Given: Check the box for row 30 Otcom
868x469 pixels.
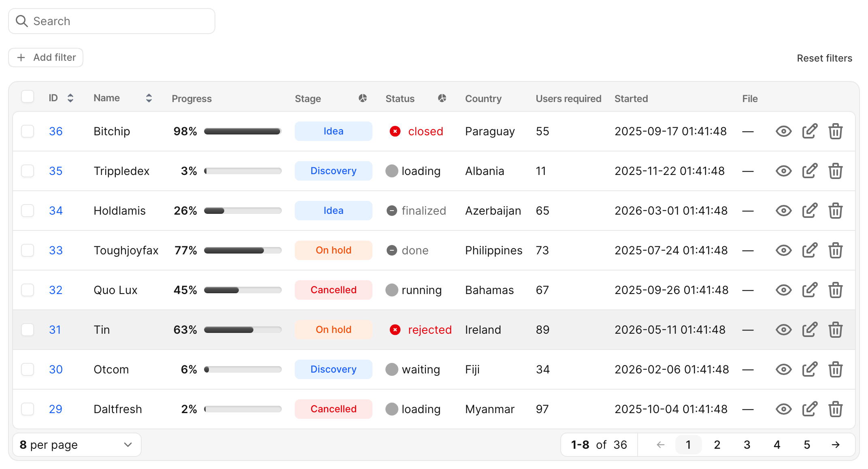Looking at the screenshot, I should (x=28, y=369).
